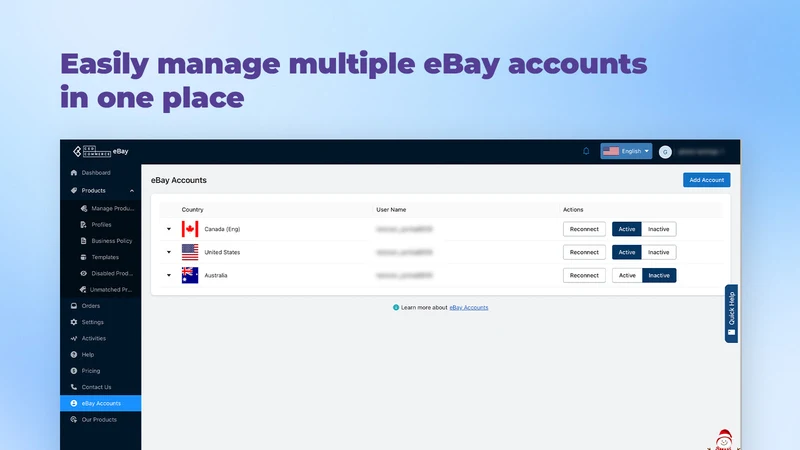Set United States account to Active

click(x=627, y=252)
